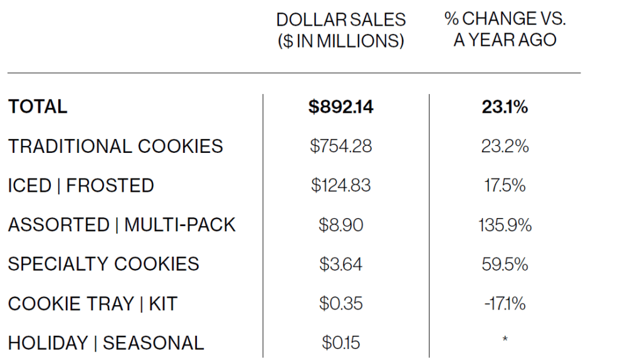Select the TOTAL row label
642x364 pixels.
(x=38, y=107)
